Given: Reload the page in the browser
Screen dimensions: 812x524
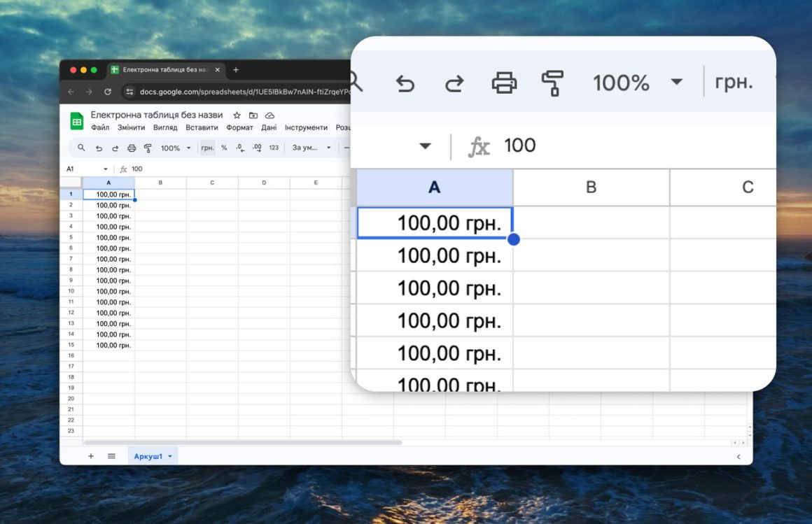Looking at the screenshot, I should tap(108, 92).
